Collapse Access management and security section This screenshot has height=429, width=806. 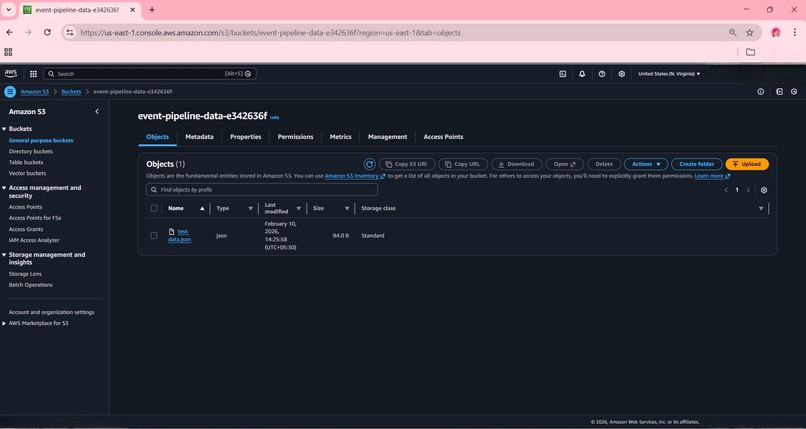pyautogui.click(x=4, y=188)
